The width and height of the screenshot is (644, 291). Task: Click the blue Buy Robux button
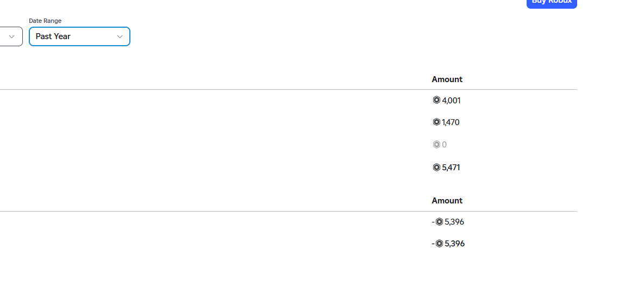pos(552,3)
